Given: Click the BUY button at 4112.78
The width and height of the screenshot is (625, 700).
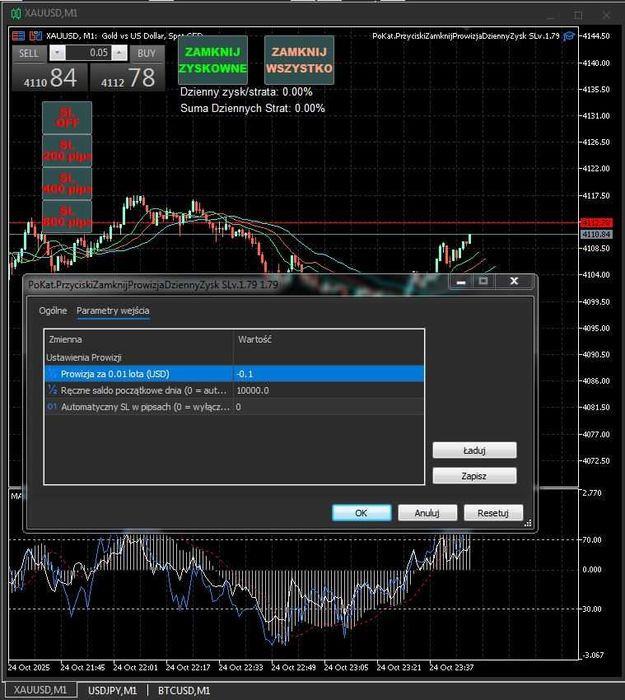Looking at the screenshot, I should coord(128,78).
